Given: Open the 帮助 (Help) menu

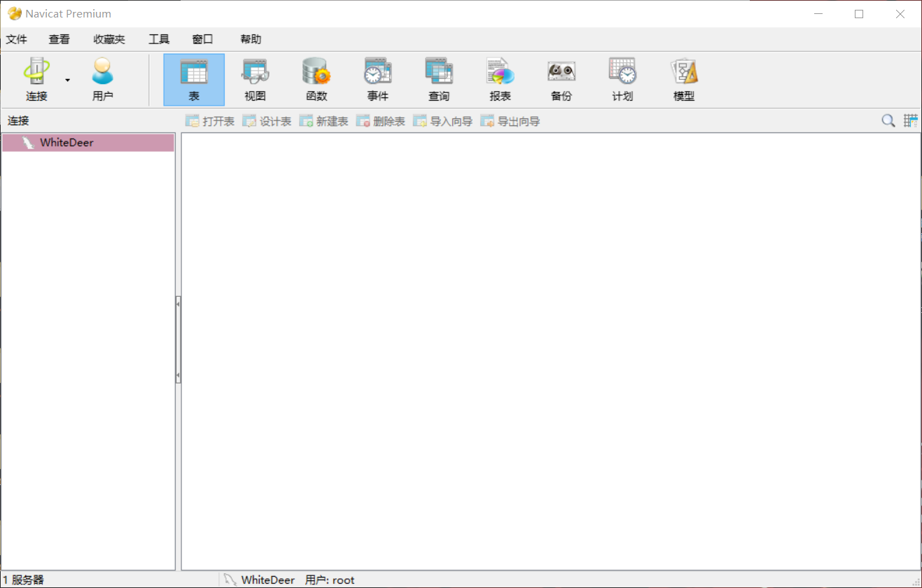Looking at the screenshot, I should point(251,39).
